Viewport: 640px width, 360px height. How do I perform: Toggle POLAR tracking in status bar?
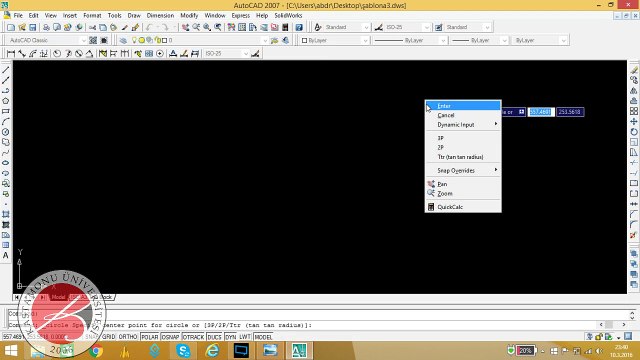pos(150,337)
